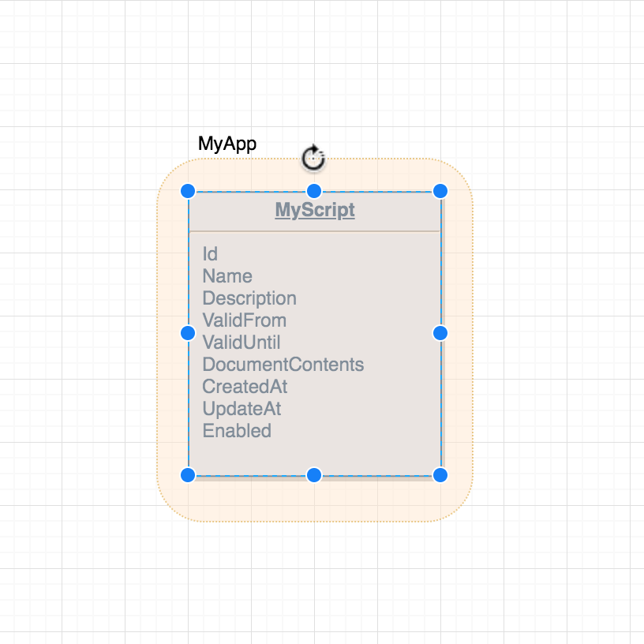This screenshot has height=644, width=644.
Task: Click the UpdateAt field line
Action: (x=241, y=409)
